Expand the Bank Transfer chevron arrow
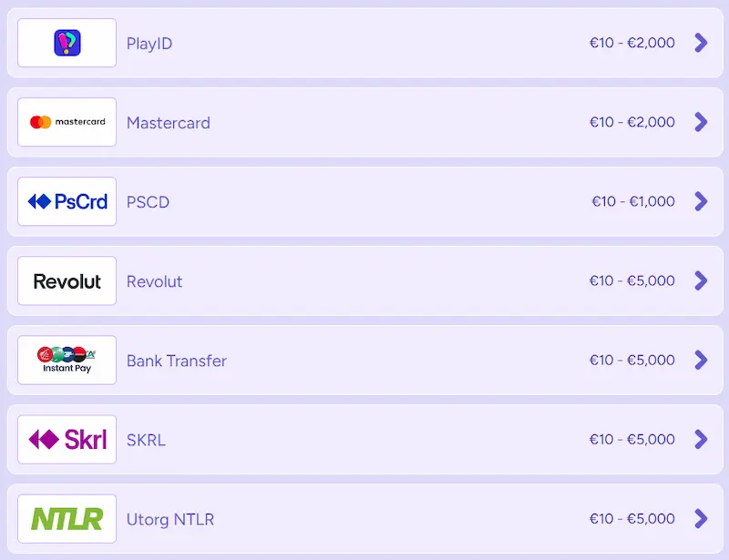Screen dimensions: 729x560 [700, 360]
